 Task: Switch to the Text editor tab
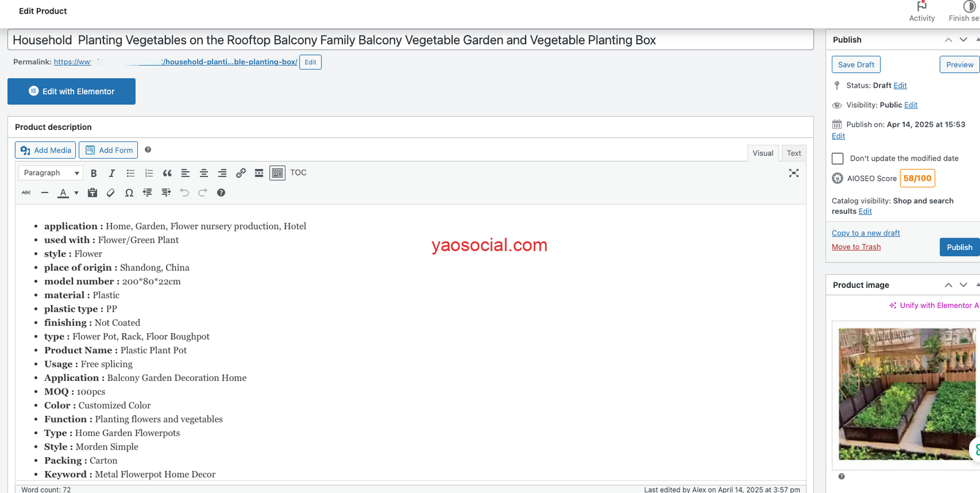[794, 153]
